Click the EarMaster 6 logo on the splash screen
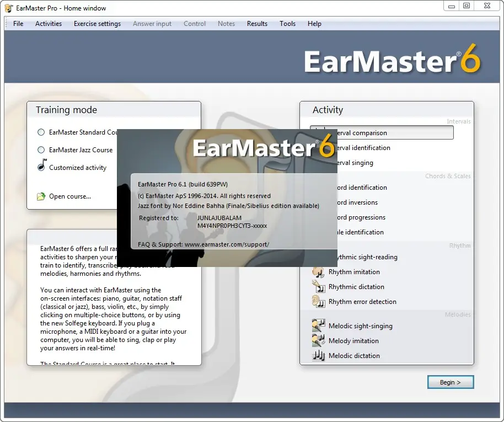Screen dimensions: 504x422 click(264, 146)
